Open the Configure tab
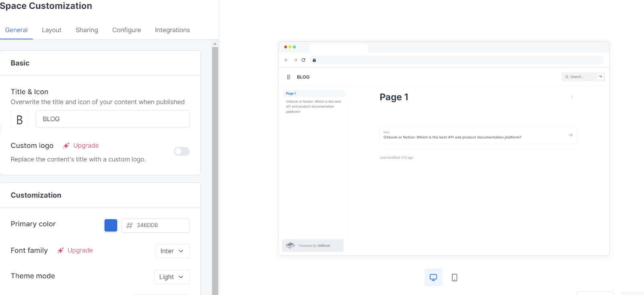 point(126,30)
